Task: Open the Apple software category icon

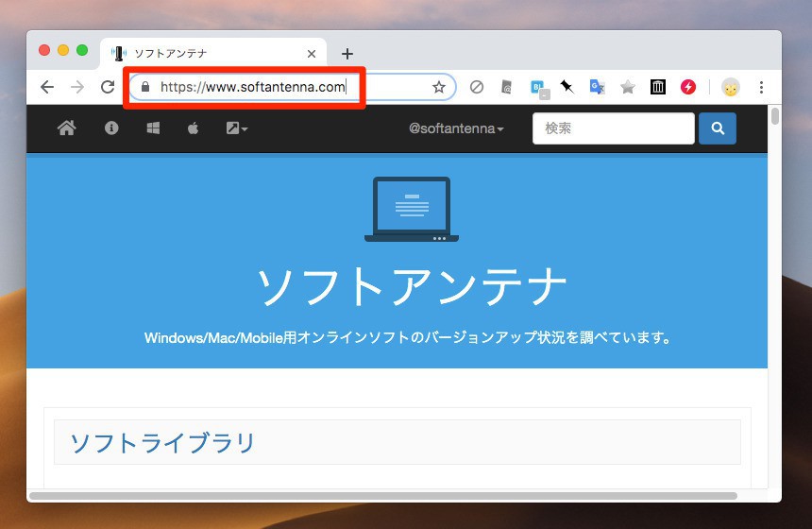Action: (194, 128)
